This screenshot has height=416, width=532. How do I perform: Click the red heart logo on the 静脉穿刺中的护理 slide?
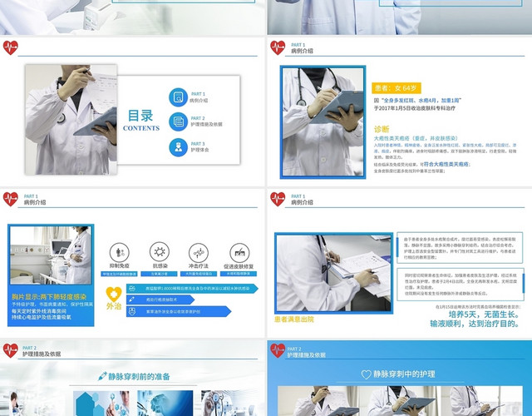pos(278,350)
